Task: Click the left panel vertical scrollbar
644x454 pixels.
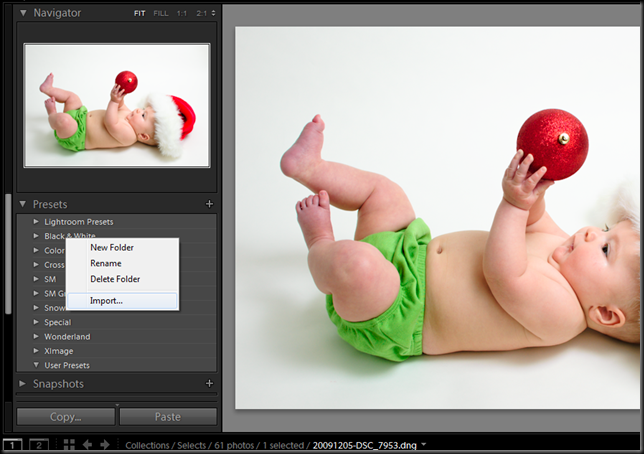Action: (8, 254)
